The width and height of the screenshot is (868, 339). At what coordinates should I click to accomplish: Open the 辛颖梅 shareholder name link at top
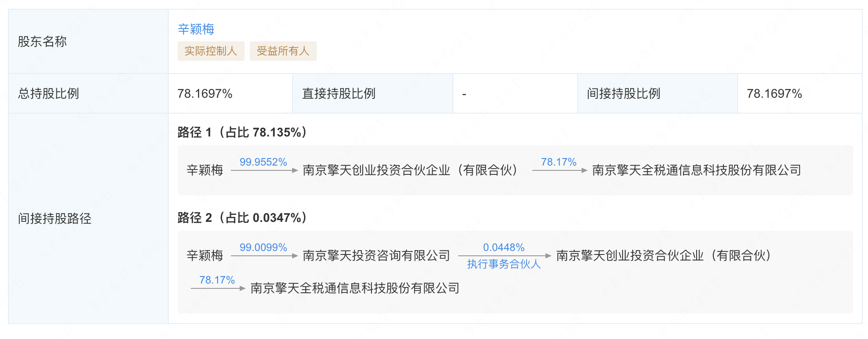click(x=196, y=29)
